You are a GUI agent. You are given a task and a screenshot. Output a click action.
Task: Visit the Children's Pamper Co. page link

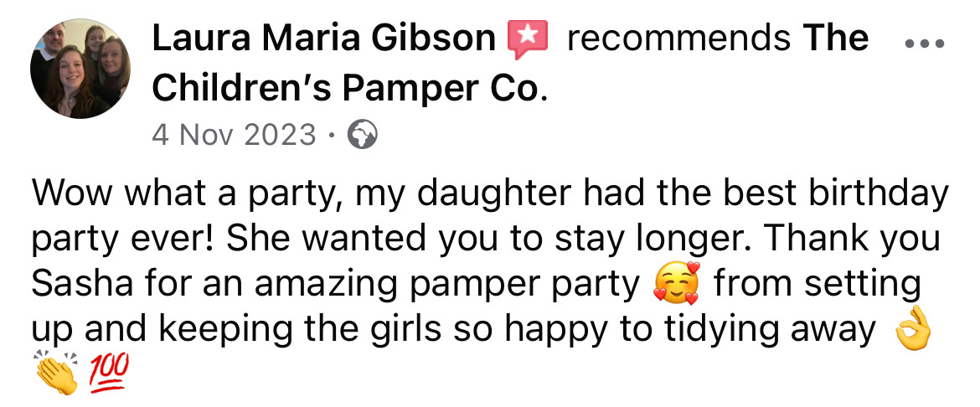pyautogui.click(x=511, y=64)
